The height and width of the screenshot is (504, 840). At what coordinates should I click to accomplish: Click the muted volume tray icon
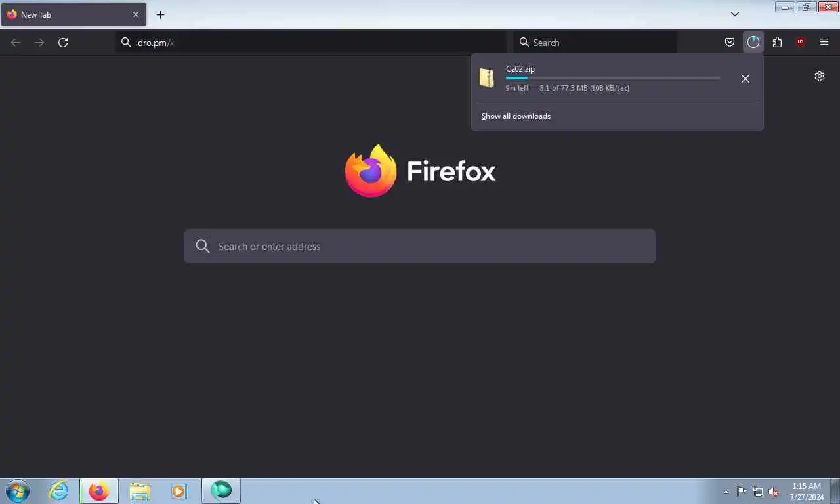point(774,492)
